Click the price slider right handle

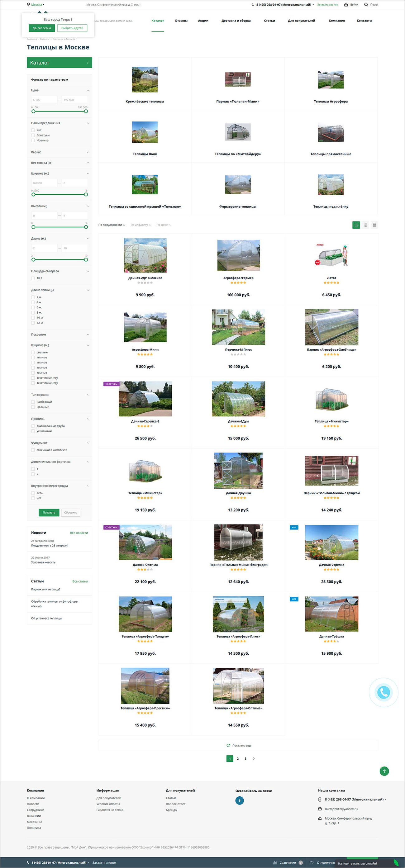tap(86, 111)
